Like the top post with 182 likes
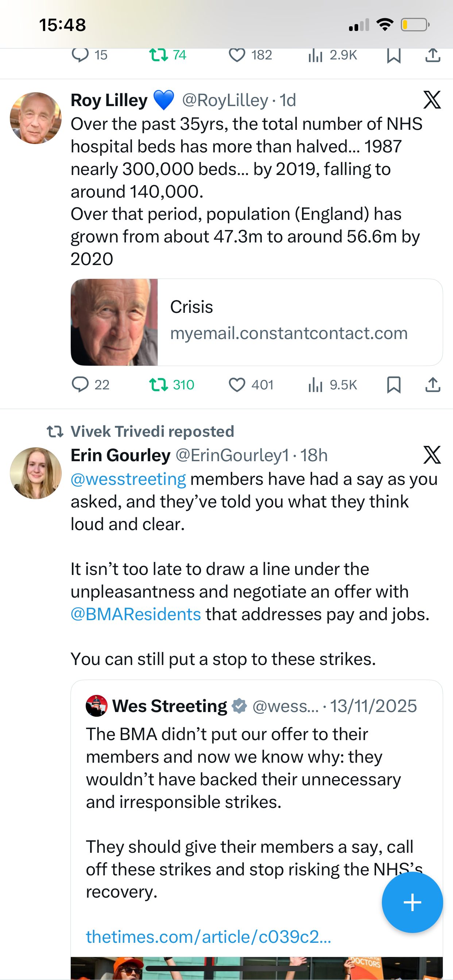Screen dimensions: 453x980 pyautogui.click(x=237, y=55)
